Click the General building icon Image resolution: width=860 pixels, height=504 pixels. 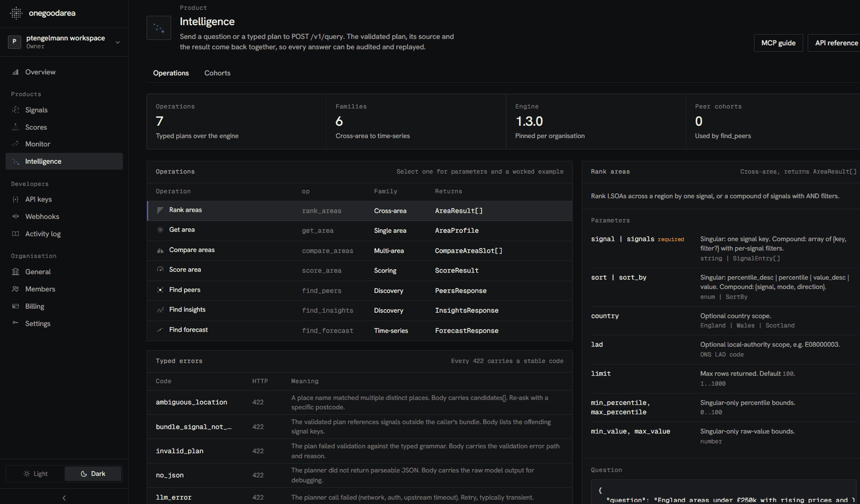16,272
